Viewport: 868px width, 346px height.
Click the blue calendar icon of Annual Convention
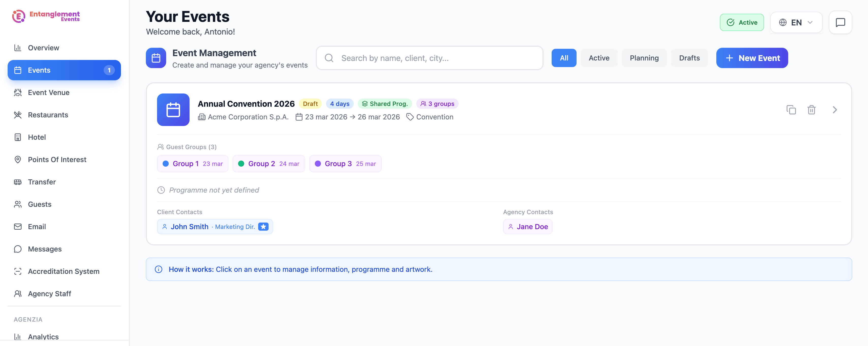173,110
